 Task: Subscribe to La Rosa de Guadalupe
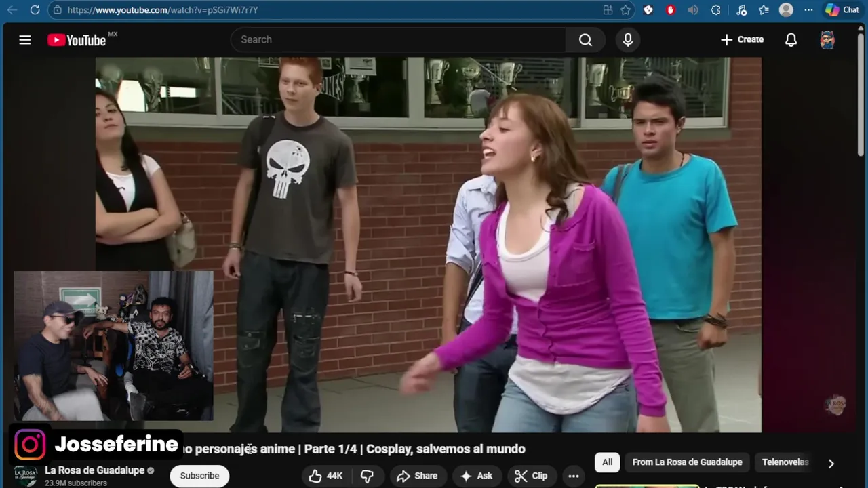tap(199, 476)
